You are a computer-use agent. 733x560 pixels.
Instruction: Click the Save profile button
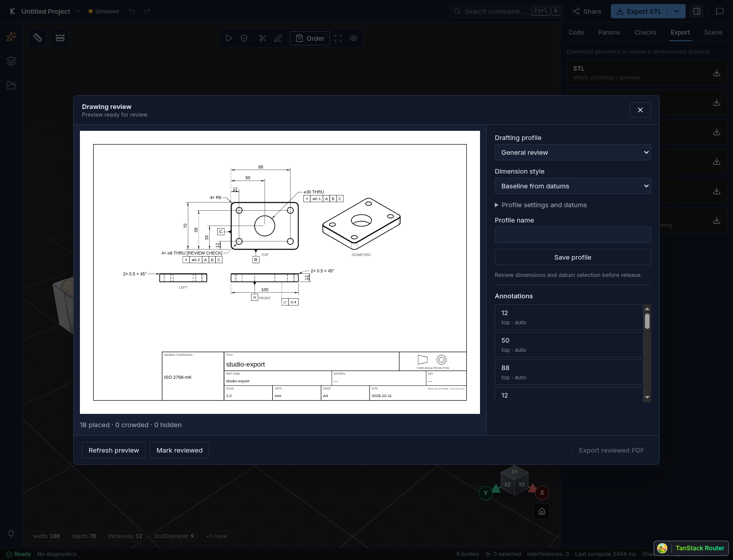pyautogui.click(x=573, y=257)
